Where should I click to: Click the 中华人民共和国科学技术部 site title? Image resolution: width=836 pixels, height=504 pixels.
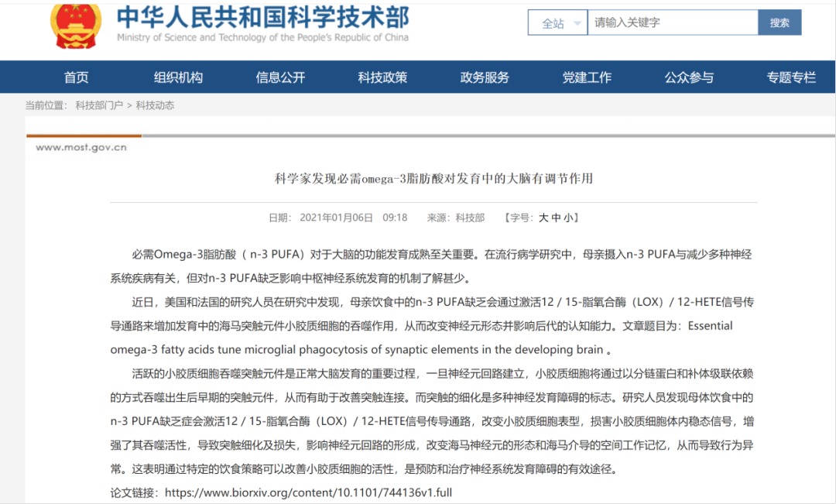(263, 18)
